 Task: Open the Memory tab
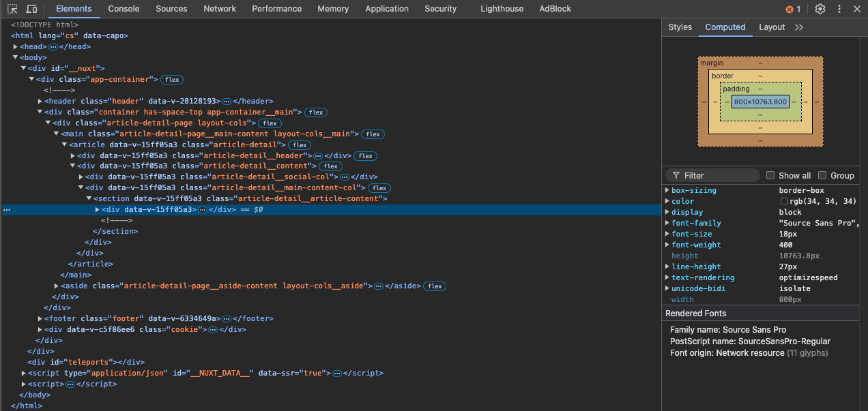coord(333,9)
